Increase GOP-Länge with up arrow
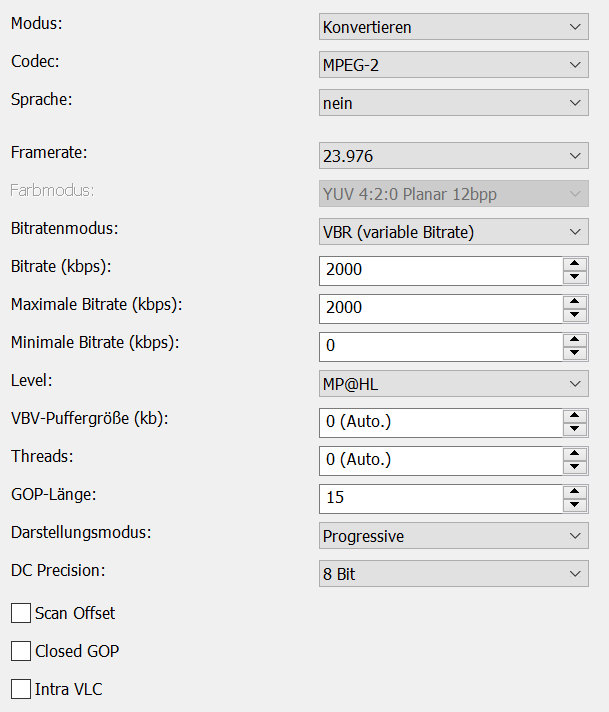Viewport: 609px width, 712px height. [x=575, y=492]
